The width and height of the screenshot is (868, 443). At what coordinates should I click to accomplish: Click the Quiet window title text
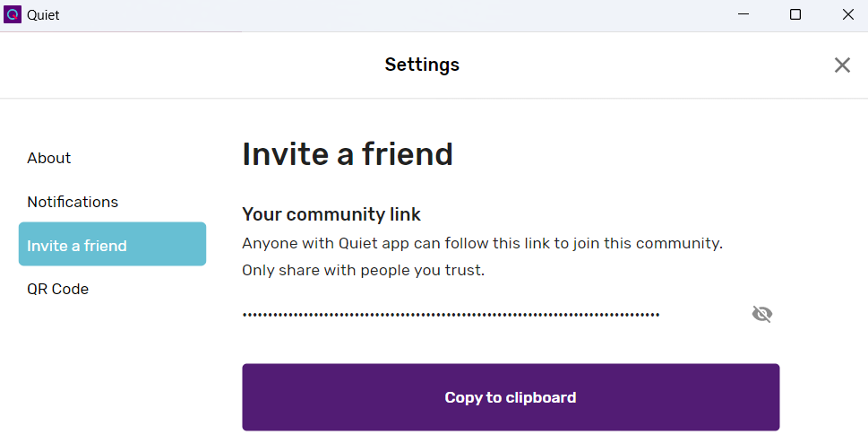coord(43,15)
